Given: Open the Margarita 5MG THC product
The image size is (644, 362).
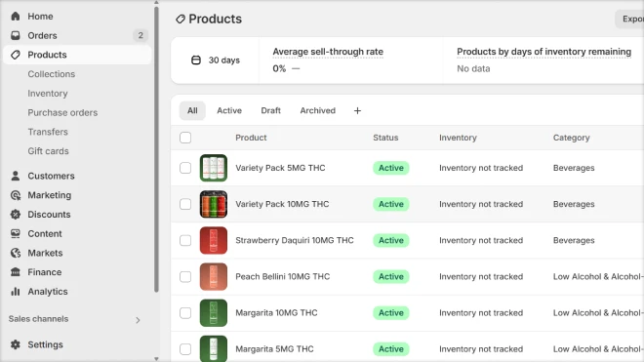Looking at the screenshot, I should pos(274,349).
